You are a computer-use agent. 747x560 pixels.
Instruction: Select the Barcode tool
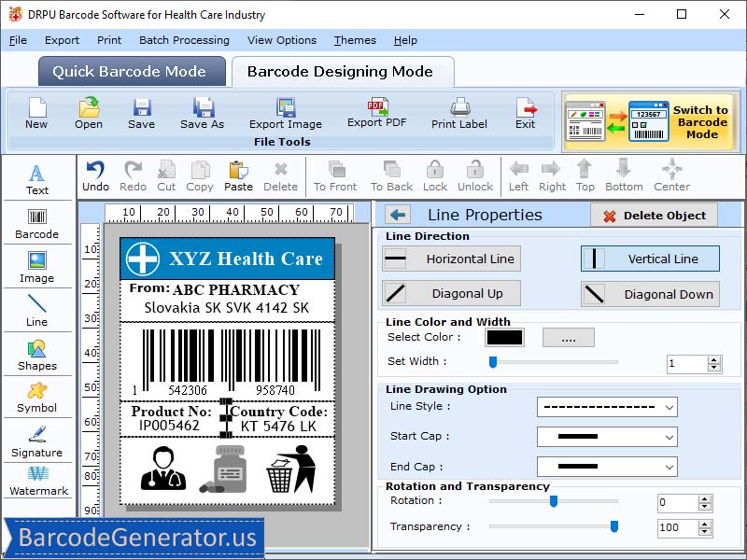pyautogui.click(x=37, y=224)
